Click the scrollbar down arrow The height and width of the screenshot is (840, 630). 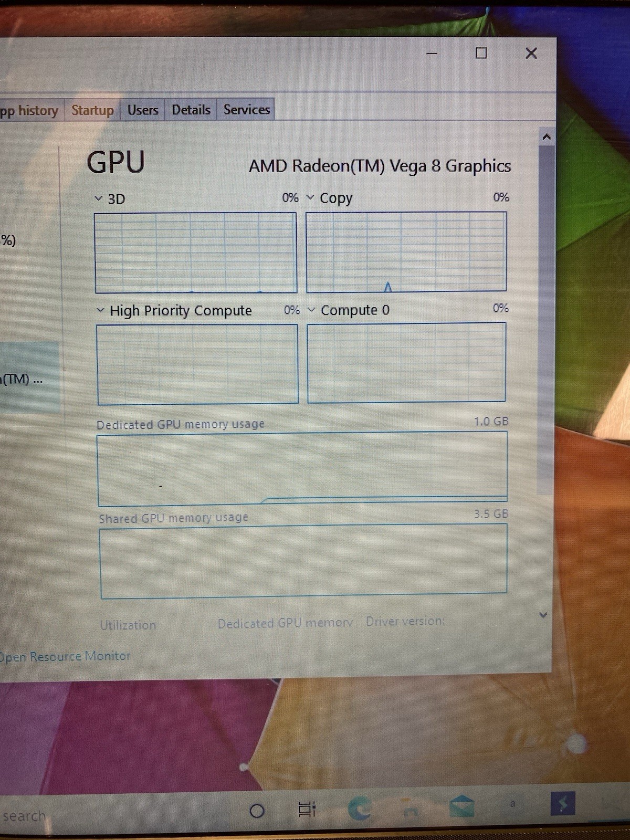click(543, 615)
